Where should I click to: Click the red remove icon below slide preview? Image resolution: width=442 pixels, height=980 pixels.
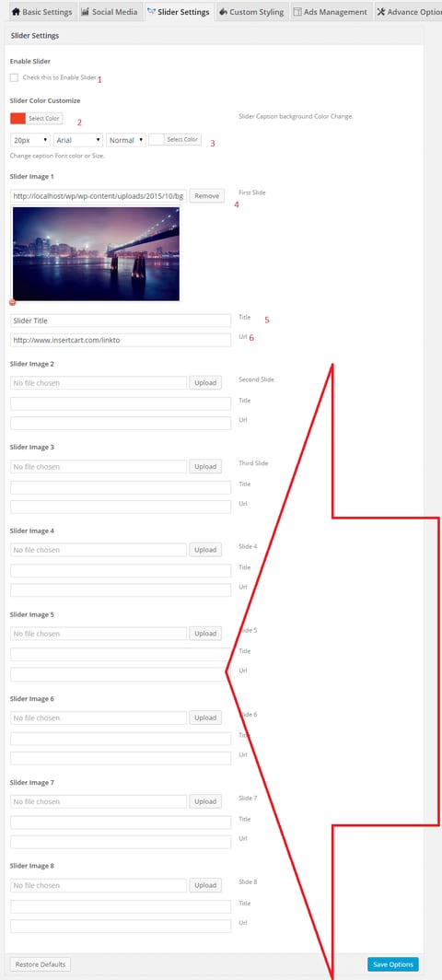13,302
